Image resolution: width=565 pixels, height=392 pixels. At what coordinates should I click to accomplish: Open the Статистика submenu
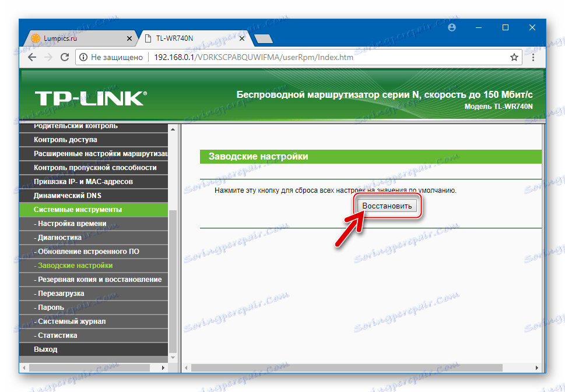(x=94, y=336)
